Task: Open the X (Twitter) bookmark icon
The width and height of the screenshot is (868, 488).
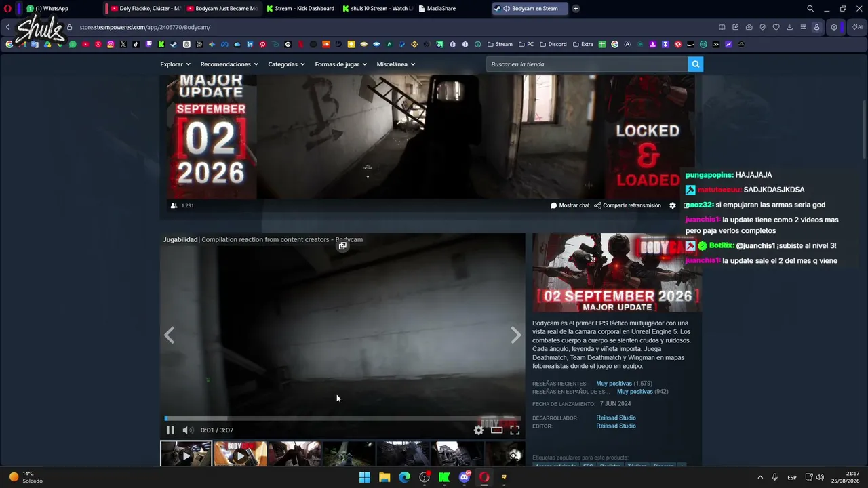Action: point(123,44)
